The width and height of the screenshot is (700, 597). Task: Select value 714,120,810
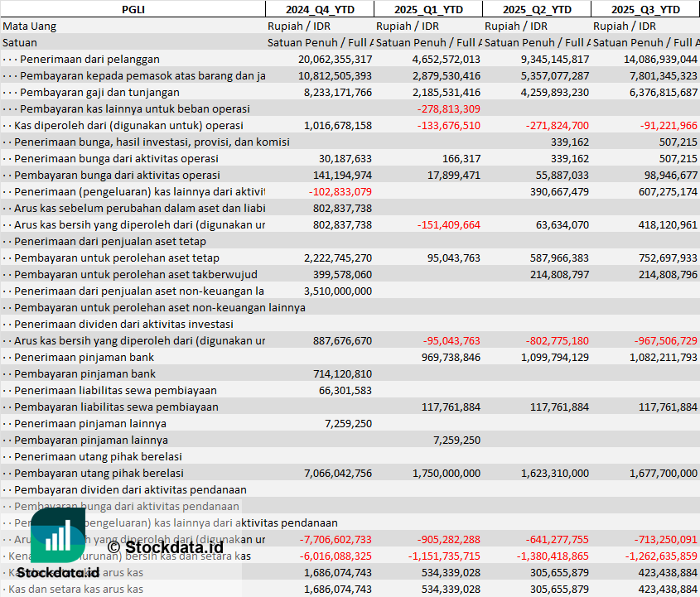tap(342, 373)
